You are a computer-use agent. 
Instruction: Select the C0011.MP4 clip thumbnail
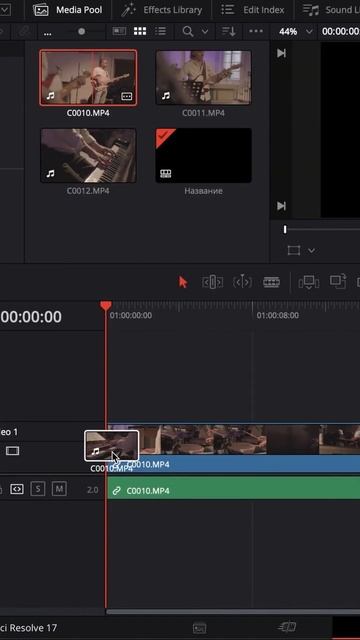click(x=203, y=78)
